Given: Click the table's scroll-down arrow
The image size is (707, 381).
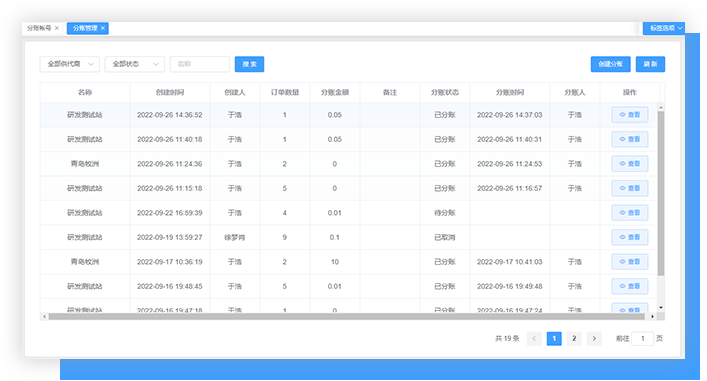Looking at the screenshot, I should click(661, 308).
